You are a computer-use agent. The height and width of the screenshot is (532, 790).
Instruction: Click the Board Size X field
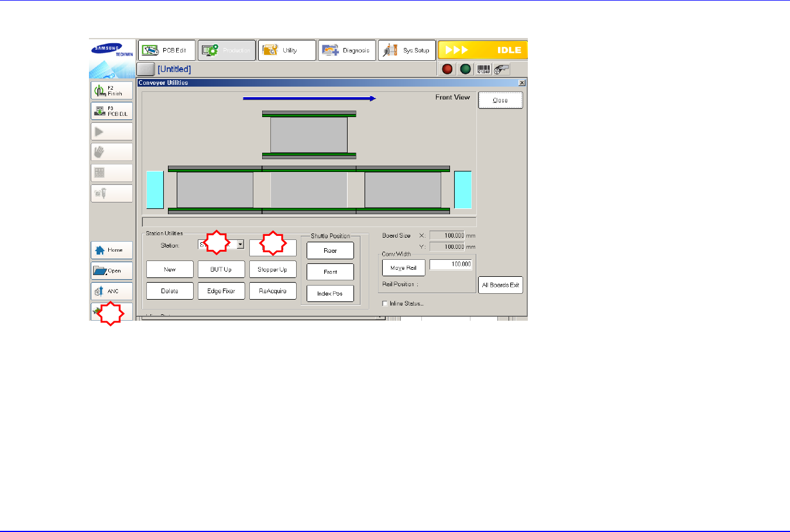click(x=447, y=235)
